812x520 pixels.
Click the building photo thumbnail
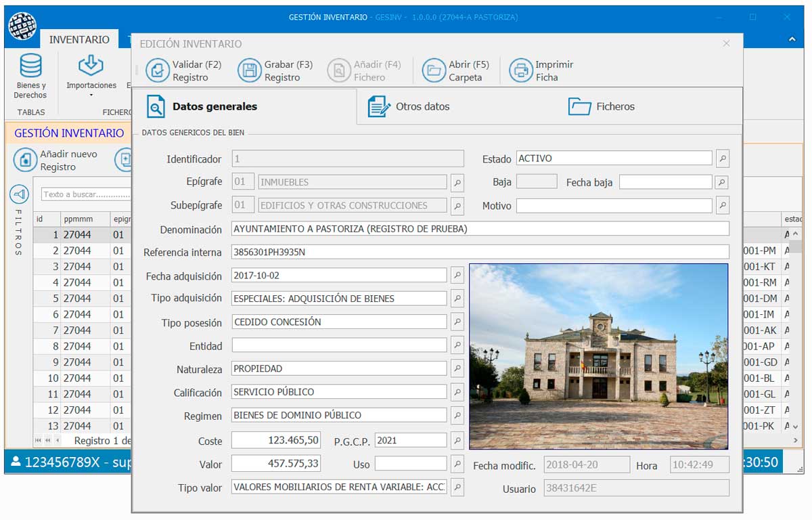pos(598,356)
